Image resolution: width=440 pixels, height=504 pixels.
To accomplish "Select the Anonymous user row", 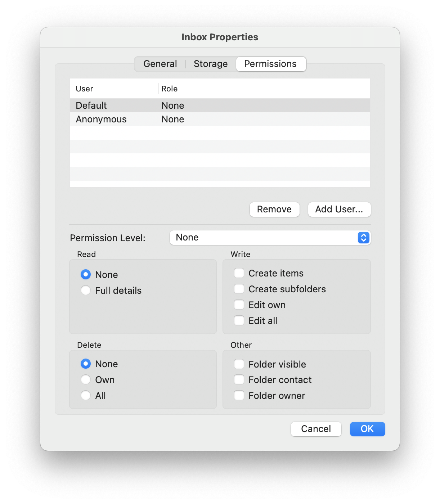I will [x=101, y=119].
